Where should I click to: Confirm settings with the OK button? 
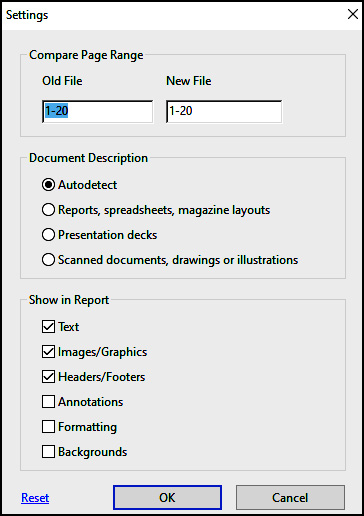pyautogui.click(x=167, y=498)
